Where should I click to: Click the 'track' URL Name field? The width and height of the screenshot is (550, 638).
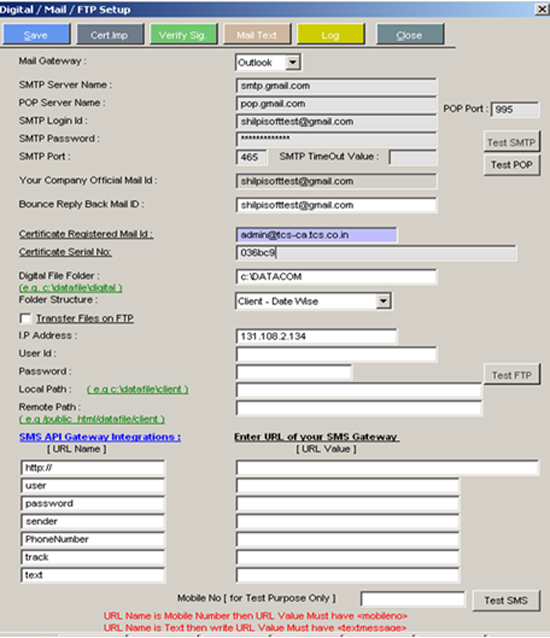(x=93, y=557)
